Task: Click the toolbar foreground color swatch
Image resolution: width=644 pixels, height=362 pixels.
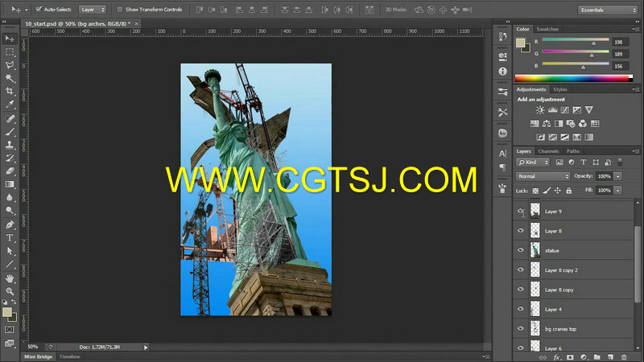Action: pyautogui.click(x=6, y=312)
